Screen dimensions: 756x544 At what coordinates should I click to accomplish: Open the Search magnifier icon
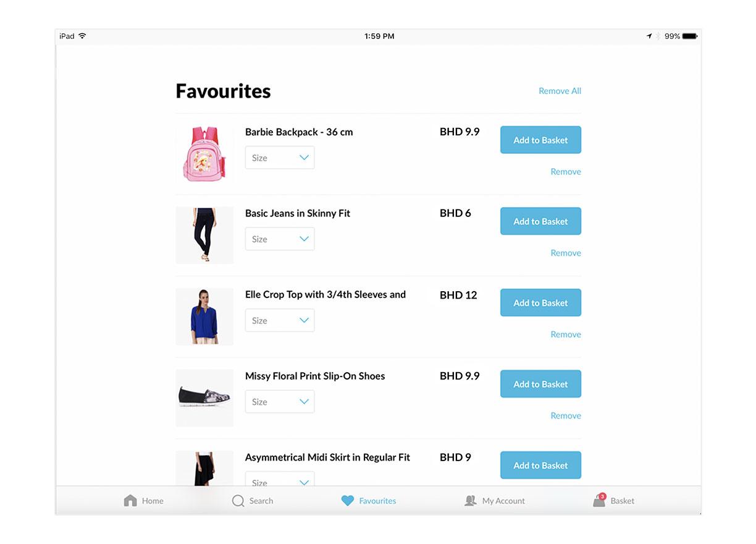pyautogui.click(x=238, y=501)
